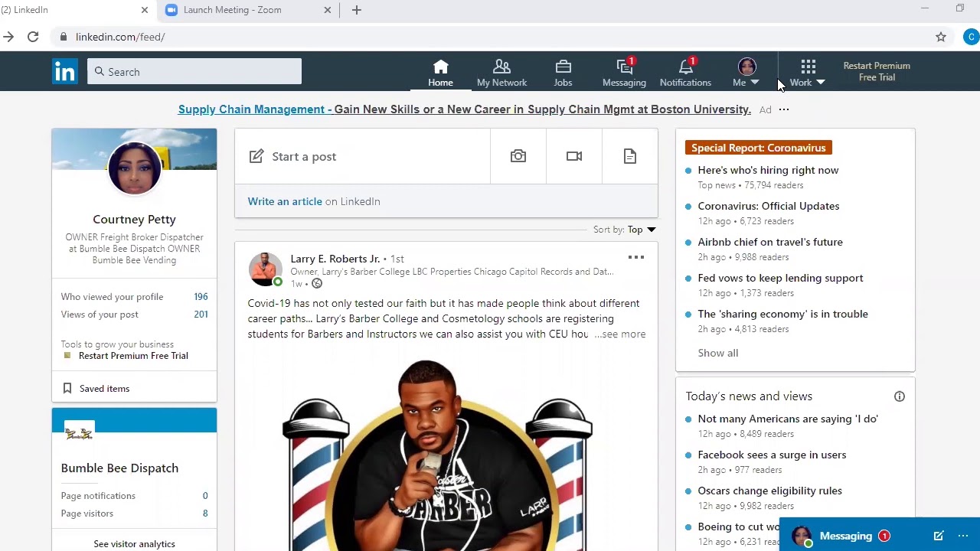Open Larry E. Roberts Jr. profile name
This screenshot has height=551, width=980.
tap(335, 259)
